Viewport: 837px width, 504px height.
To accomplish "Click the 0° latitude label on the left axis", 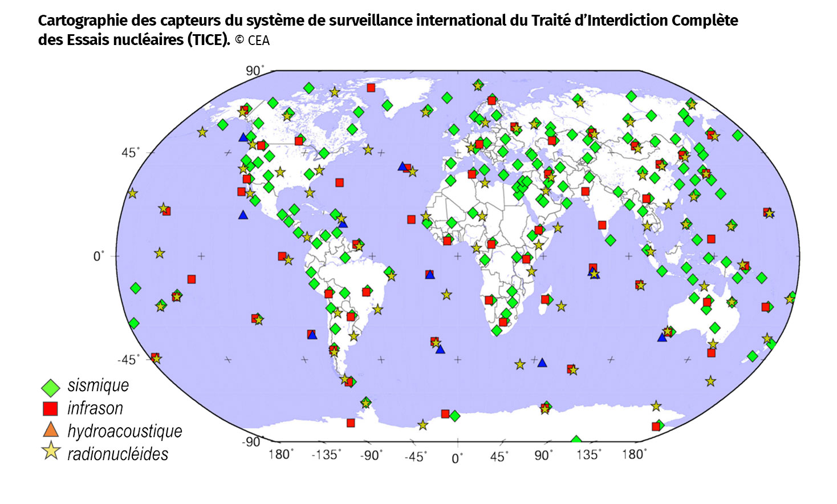I will 99,256.
